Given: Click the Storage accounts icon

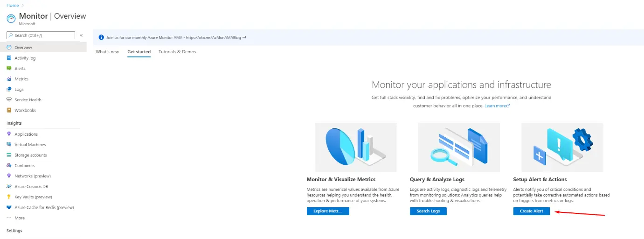Looking at the screenshot, I should [9, 155].
